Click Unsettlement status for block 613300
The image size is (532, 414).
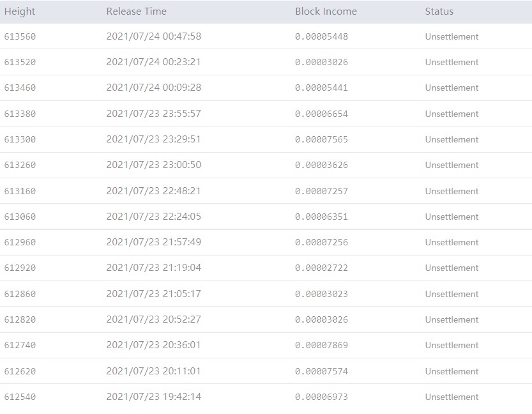pyautogui.click(x=452, y=140)
